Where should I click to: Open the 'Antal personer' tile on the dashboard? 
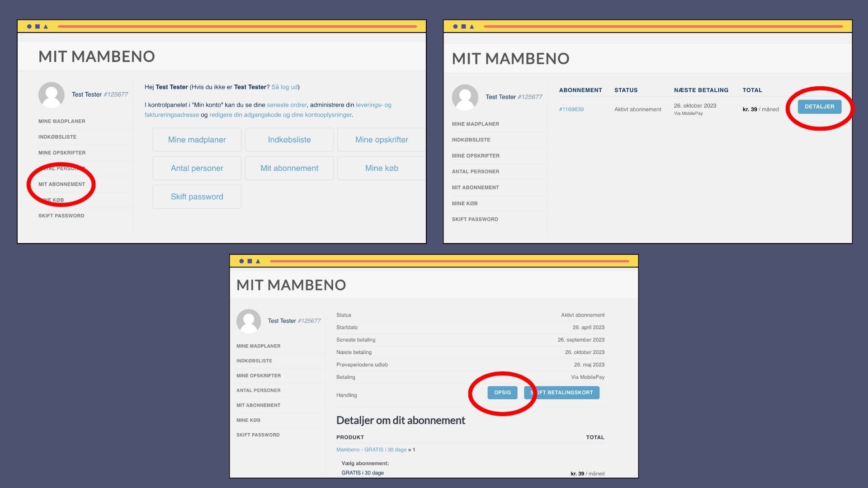197,168
